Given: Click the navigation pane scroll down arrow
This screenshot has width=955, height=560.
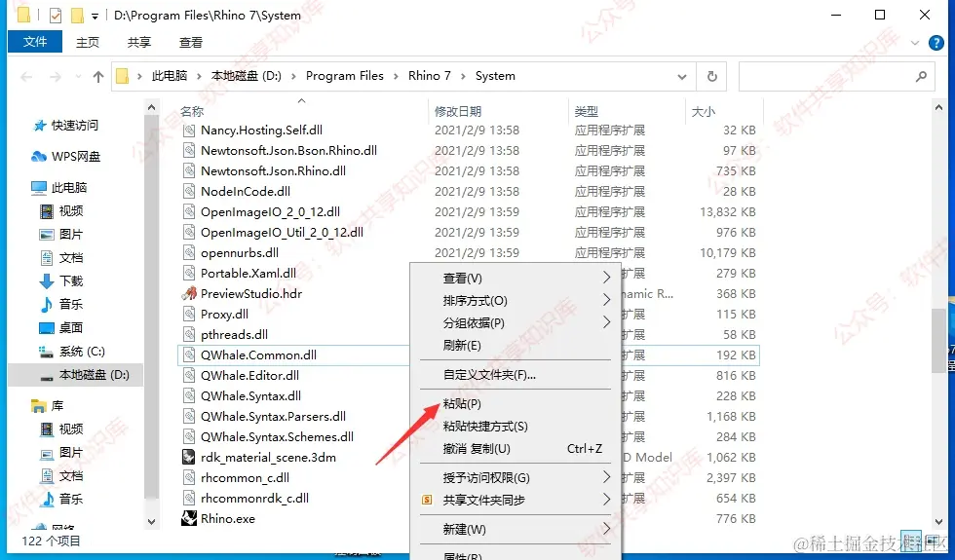Looking at the screenshot, I should coord(152,522).
